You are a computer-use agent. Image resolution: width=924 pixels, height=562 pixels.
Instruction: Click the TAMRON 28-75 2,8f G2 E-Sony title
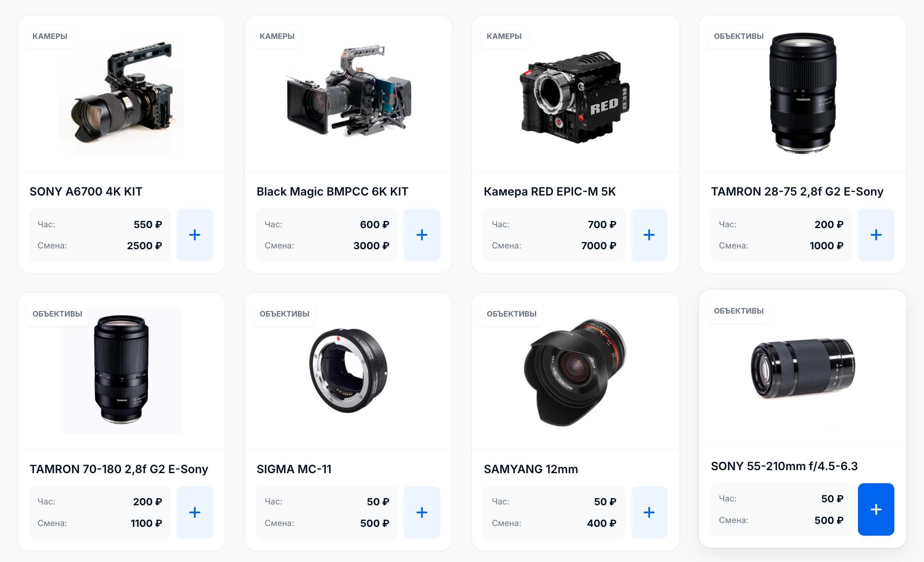pyautogui.click(x=797, y=192)
